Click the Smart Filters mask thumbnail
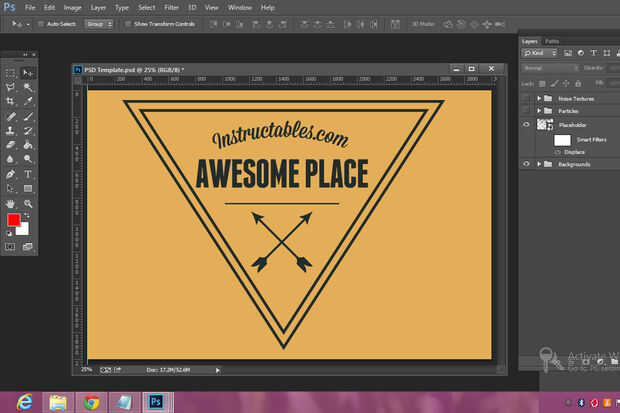620x413 pixels. point(562,139)
